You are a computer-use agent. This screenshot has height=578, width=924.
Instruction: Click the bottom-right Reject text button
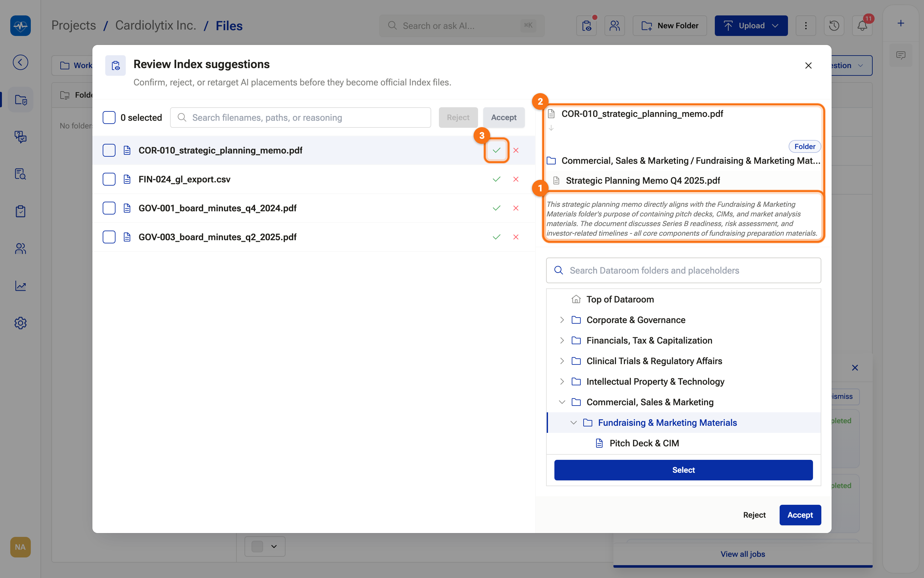pyautogui.click(x=754, y=515)
